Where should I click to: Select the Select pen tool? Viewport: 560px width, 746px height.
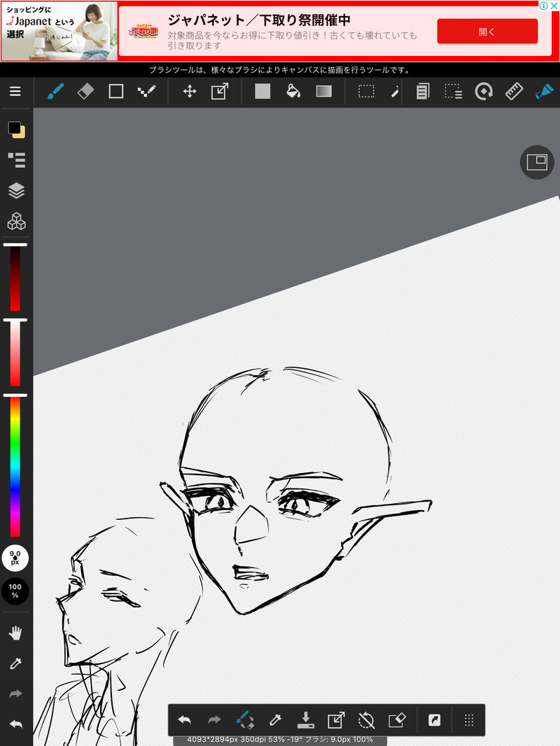pos(394,92)
